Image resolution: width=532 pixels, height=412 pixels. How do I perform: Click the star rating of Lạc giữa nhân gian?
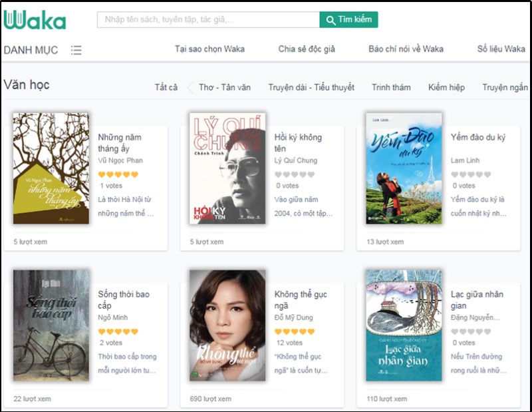click(x=471, y=331)
